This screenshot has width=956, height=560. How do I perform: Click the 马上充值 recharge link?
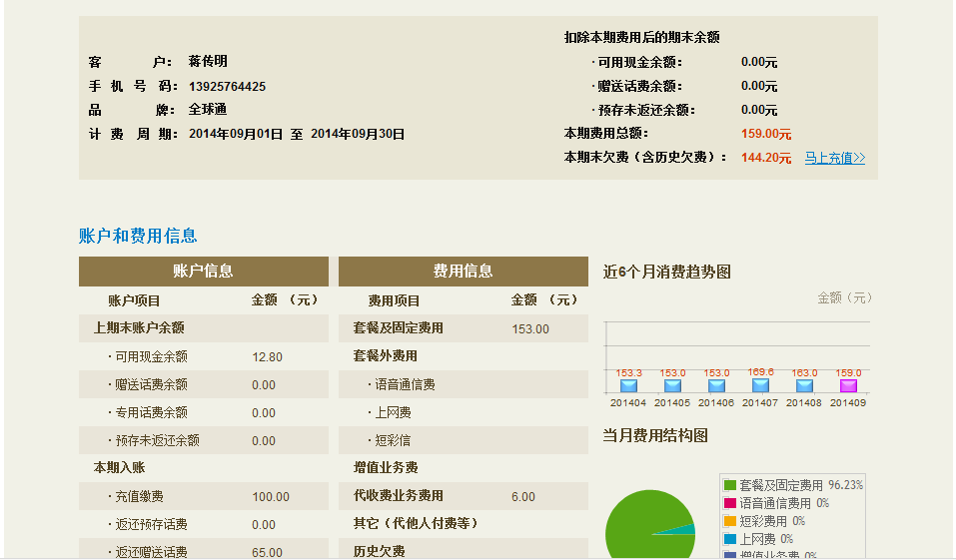point(834,158)
